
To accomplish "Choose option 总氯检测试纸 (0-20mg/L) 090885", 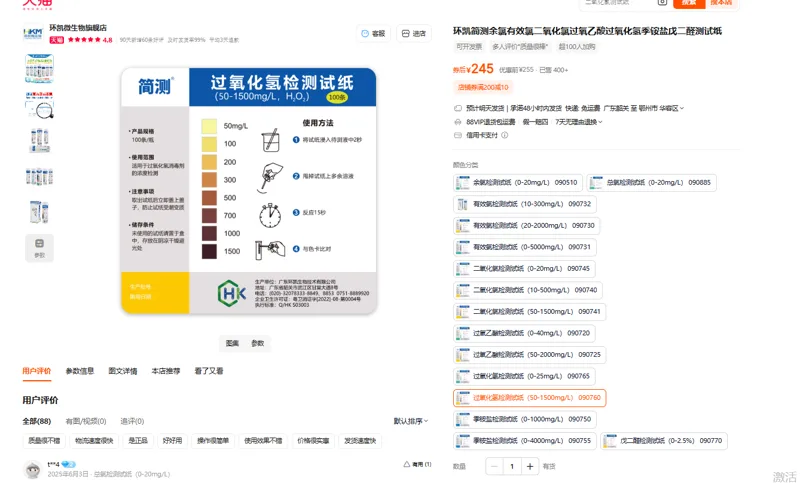I will [x=651, y=183].
